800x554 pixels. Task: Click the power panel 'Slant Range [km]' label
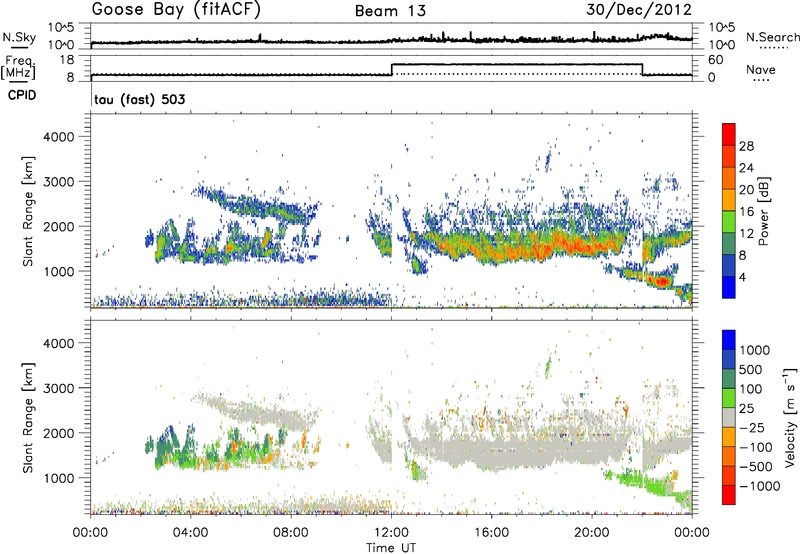(x=28, y=211)
